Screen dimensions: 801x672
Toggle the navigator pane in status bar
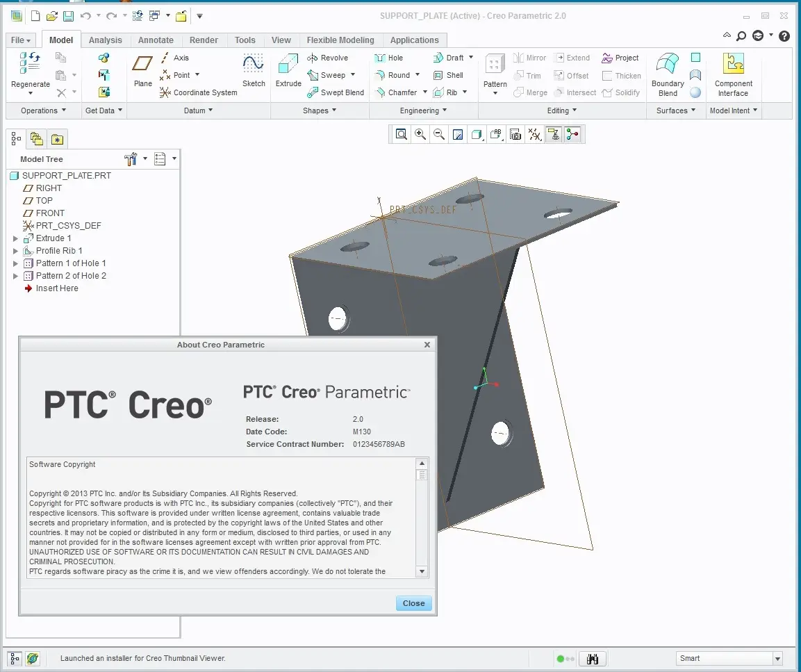(15, 659)
